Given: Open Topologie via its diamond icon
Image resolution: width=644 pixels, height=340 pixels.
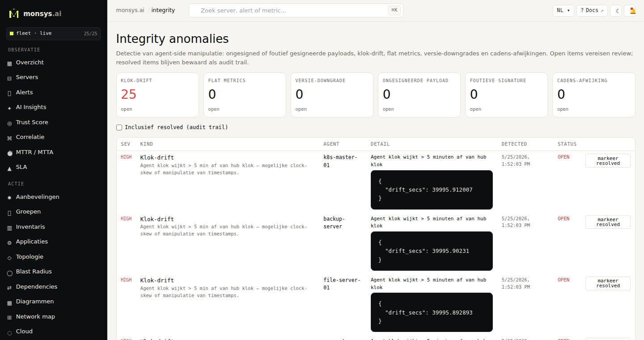Looking at the screenshot, I should click(10, 257).
